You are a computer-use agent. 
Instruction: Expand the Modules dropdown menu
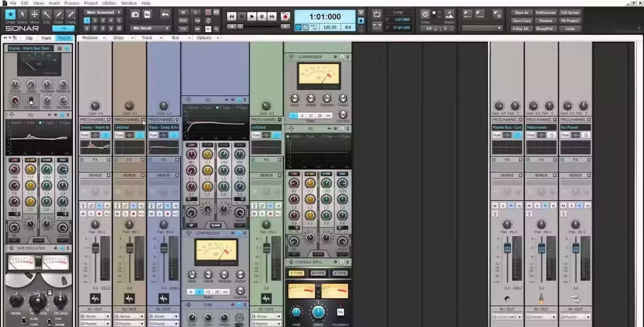coord(92,38)
